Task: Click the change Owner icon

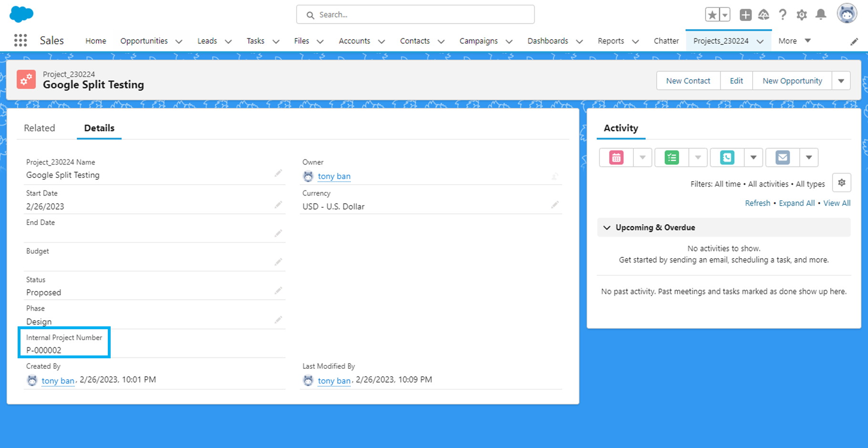Action: 555,177
